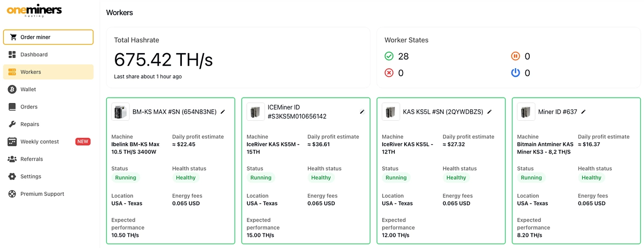644x248 pixels.
Task: Click the Orders book icon
Action: 12,107
